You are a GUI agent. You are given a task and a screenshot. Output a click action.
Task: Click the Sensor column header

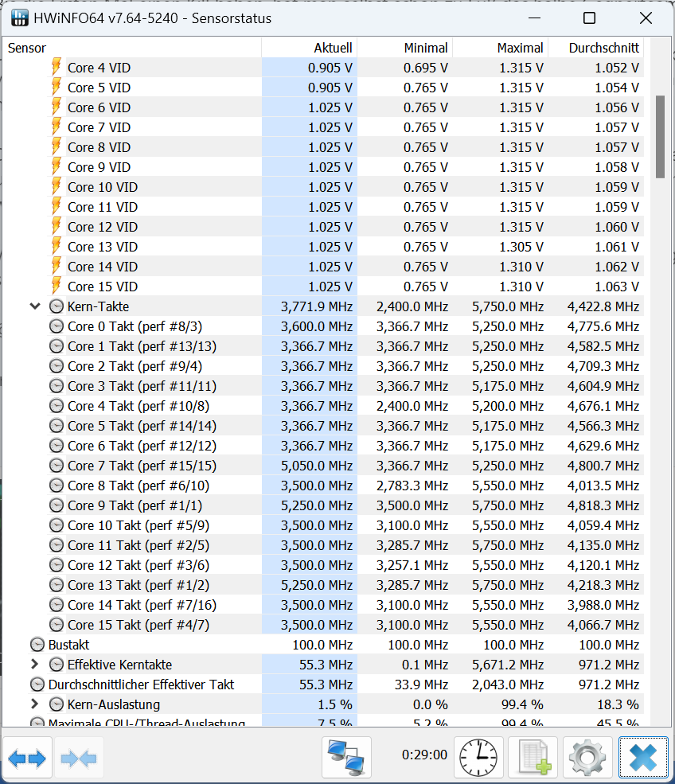click(x=132, y=48)
